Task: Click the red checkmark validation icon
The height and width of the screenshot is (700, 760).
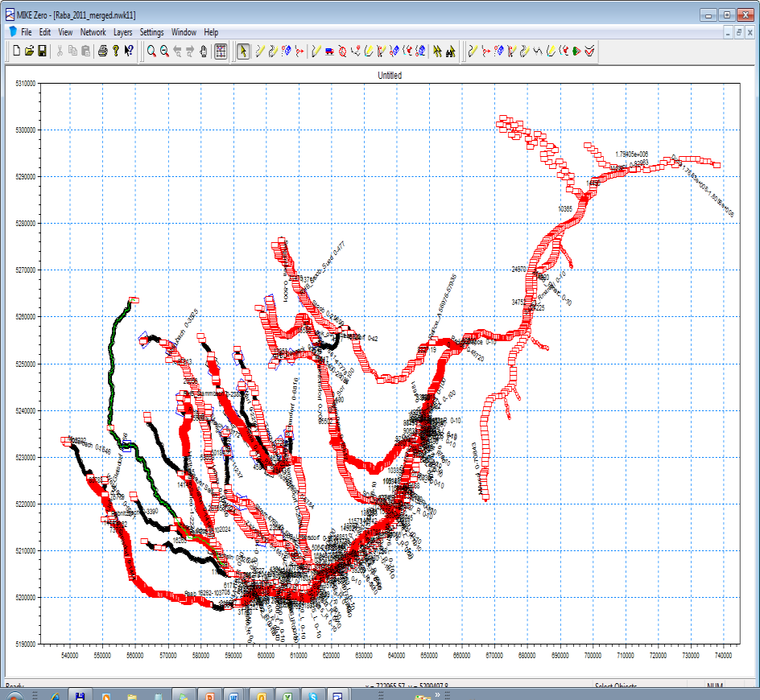Action: click(589, 51)
